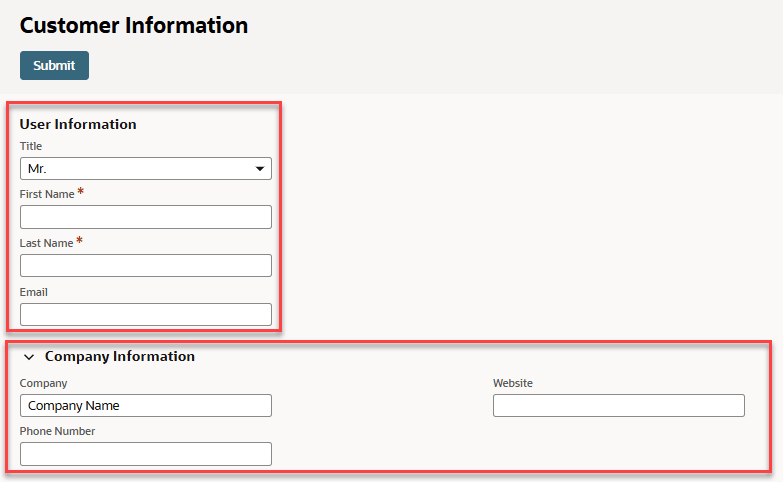The height and width of the screenshot is (482, 783).
Task: Click the Customer Information page title
Action: (x=134, y=26)
